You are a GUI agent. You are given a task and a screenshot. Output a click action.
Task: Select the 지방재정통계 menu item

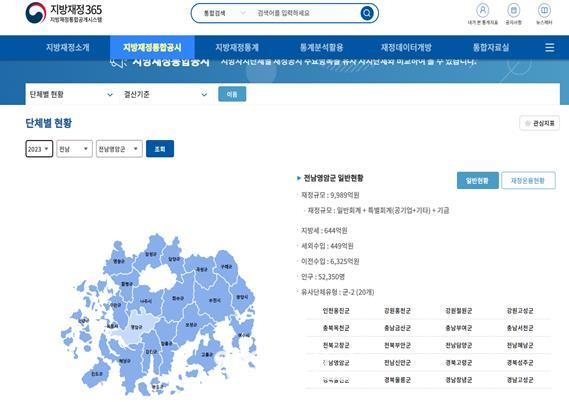237,48
